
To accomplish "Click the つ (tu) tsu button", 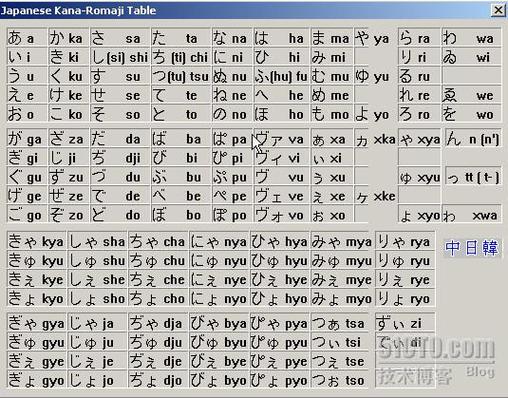I will 180,76.
